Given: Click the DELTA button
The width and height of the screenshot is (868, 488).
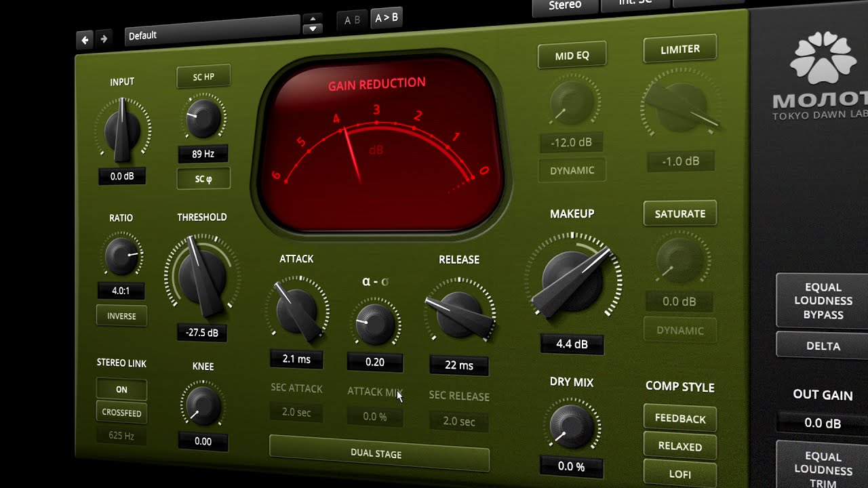Looking at the screenshot, I should (823, 346).
